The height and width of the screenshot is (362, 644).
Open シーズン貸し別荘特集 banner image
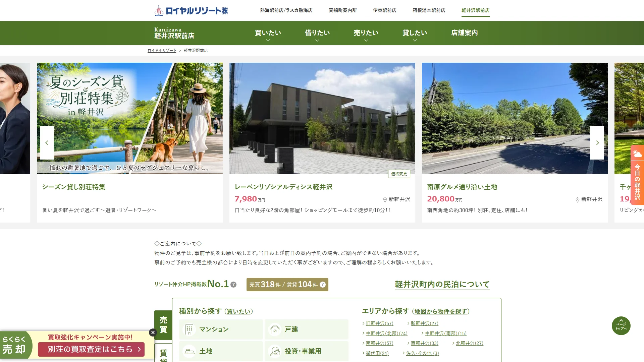[x=130, y=118]
